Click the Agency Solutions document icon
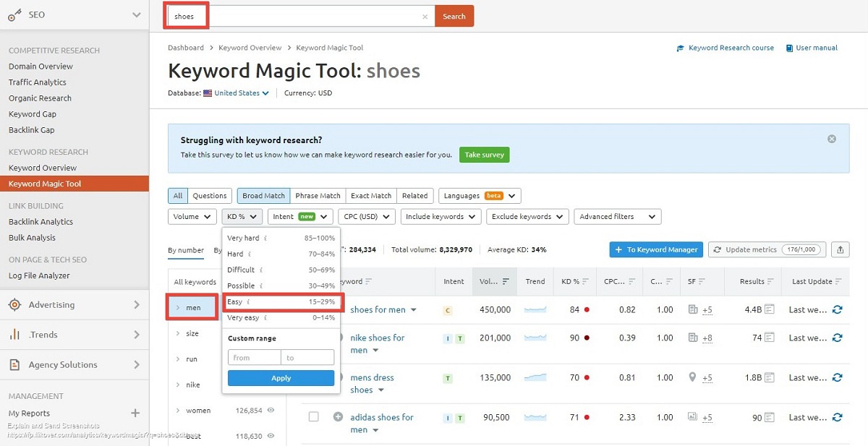The image size is (868, 446). click(14, 365)
